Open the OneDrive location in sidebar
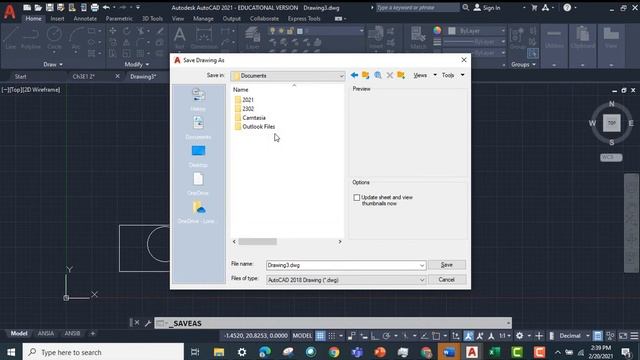This screenshot has height=360, width=640. [198, 184]
